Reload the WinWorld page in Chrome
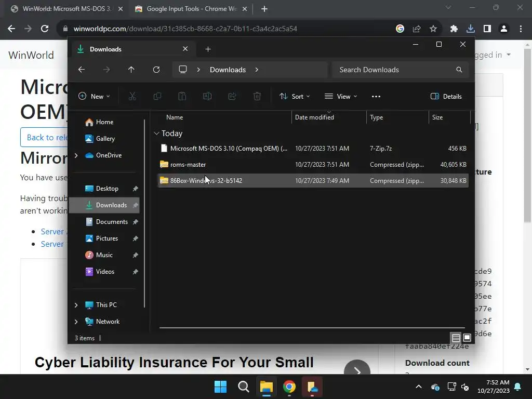 [x=45, y=29]
